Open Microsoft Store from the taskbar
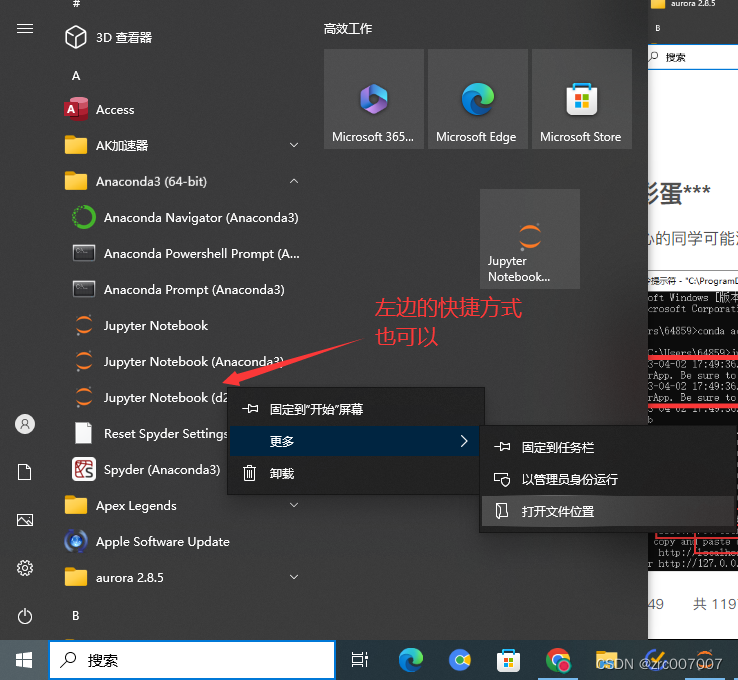 508,660
